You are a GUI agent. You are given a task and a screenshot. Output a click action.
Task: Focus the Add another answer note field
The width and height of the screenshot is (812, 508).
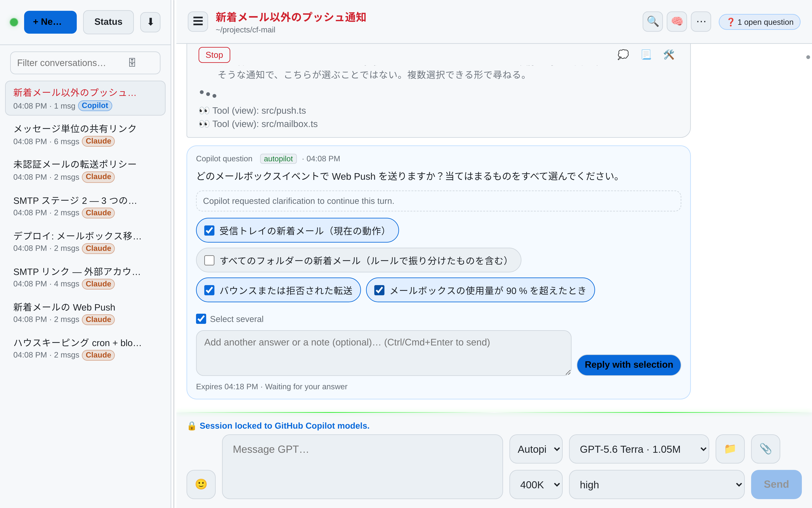tap(384, 353)
